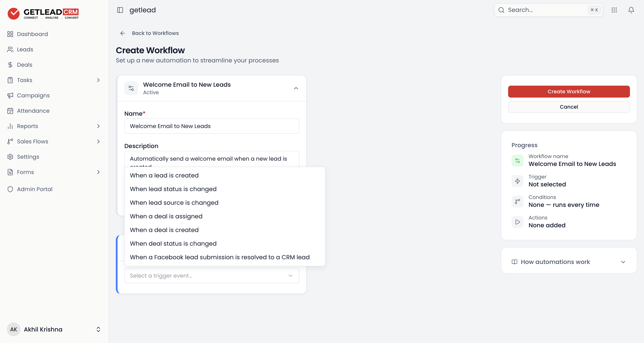The width and height of the screenshot is (644, 343).
Task: Expand the Tasks sidebar submenu
Action: (x=98, y=80)
